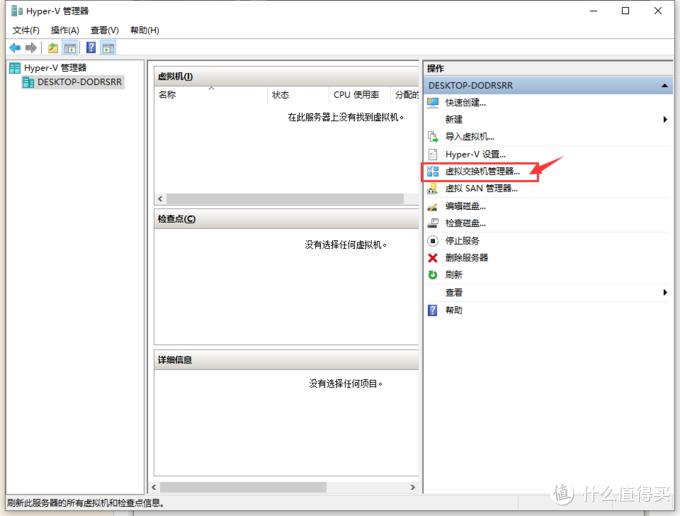The image size is (680, 516).
Task: Click 停止服务 action
Action: click(x=462, y=241)
